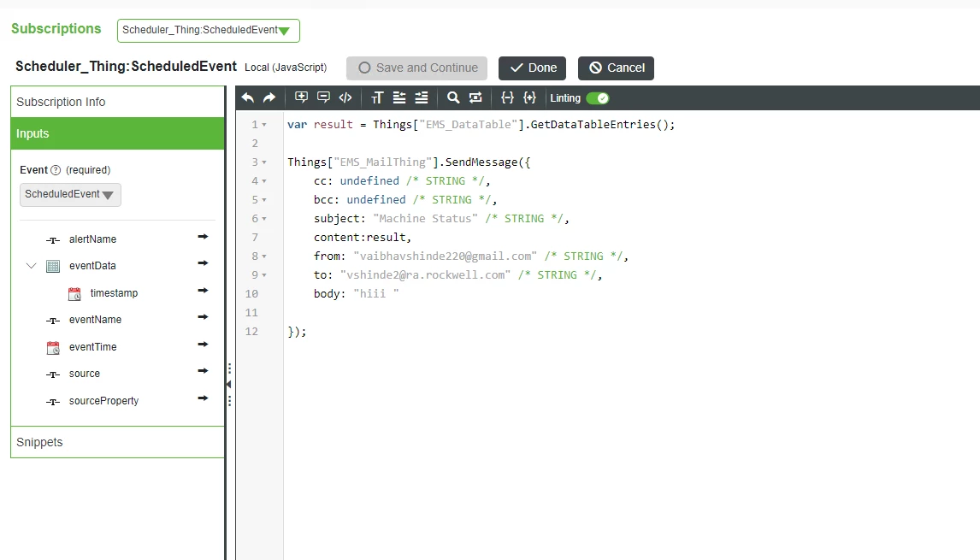
Task: Insert sourceProperty via its arrow
Action: (203, 398)
